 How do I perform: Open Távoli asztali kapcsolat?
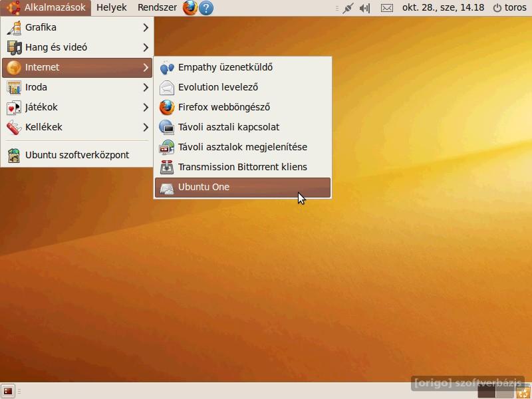(x=243, y=127)
